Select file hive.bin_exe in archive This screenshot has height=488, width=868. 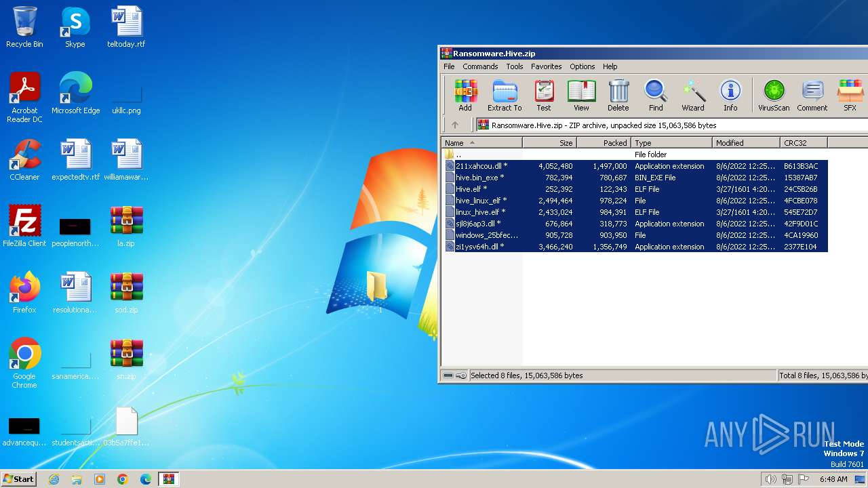636,178
